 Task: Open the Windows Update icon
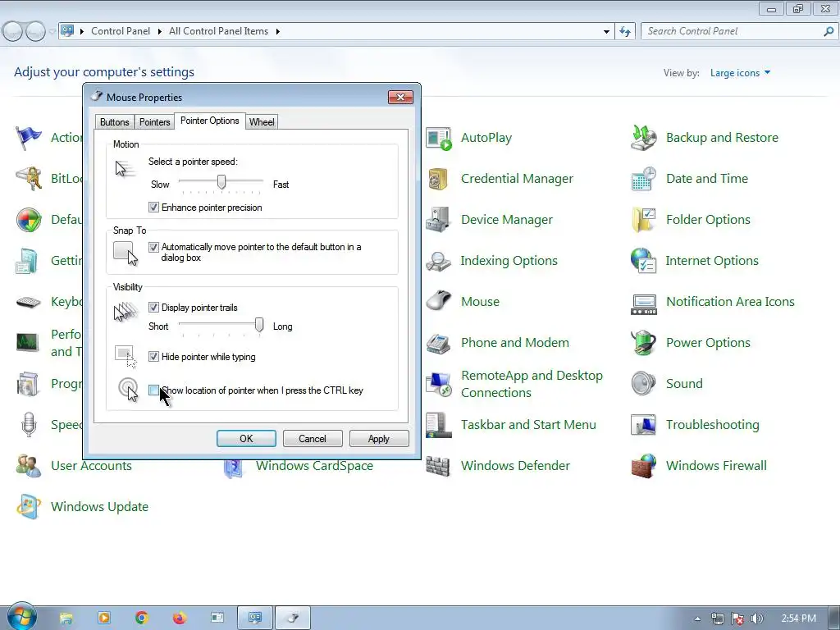[x=29, y=507]
